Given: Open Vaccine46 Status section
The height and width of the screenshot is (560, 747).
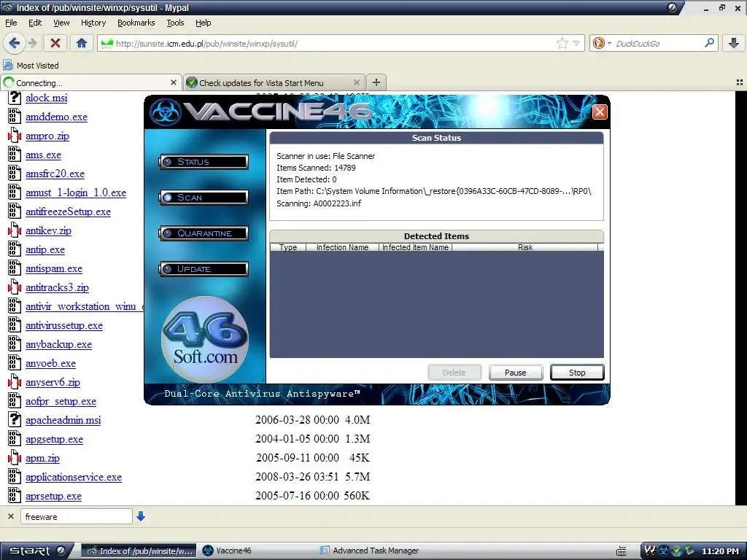Looking at the screenshot, I should tap(204, 161).
